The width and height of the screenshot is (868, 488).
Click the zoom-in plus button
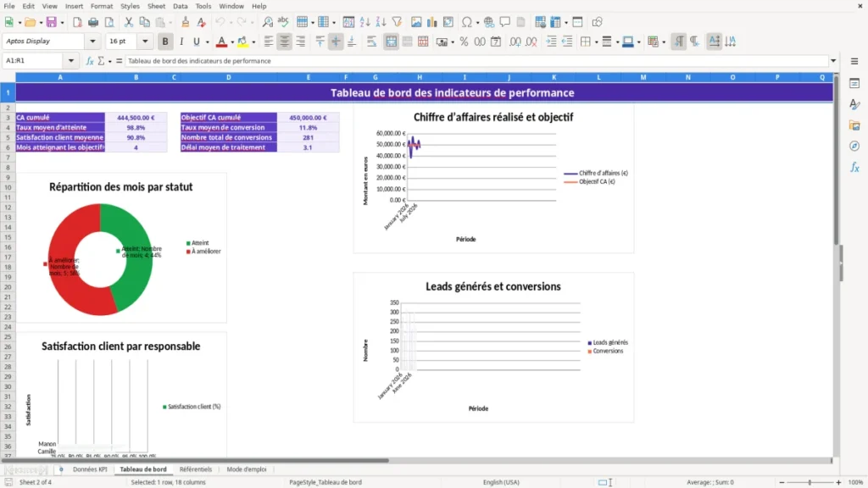838,482
